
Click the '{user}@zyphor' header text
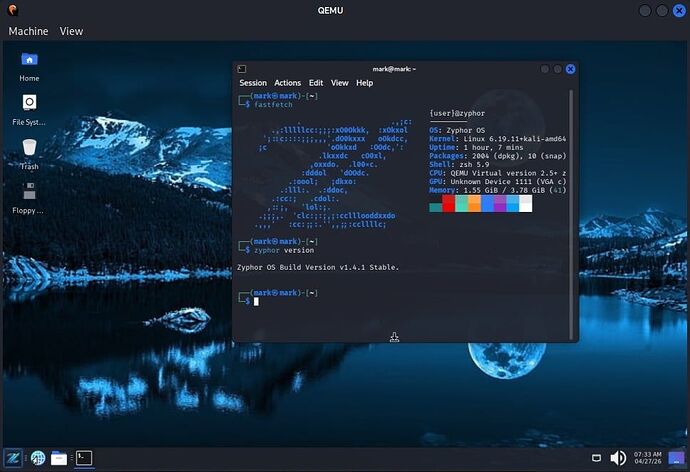click(457, 113)
